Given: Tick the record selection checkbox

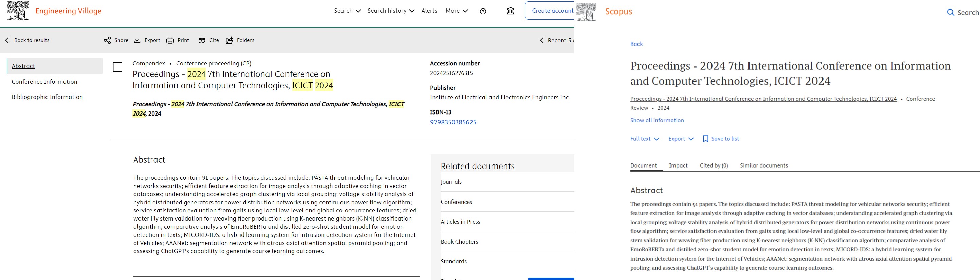Looking at the screenshot, I should pyautogui.click(x=117, y=67).
